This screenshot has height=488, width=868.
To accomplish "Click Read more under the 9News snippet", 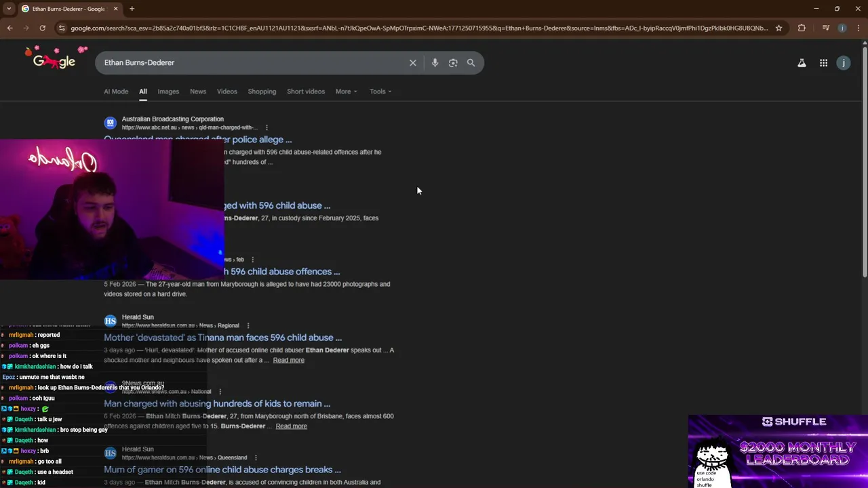I will pos(291,426).
